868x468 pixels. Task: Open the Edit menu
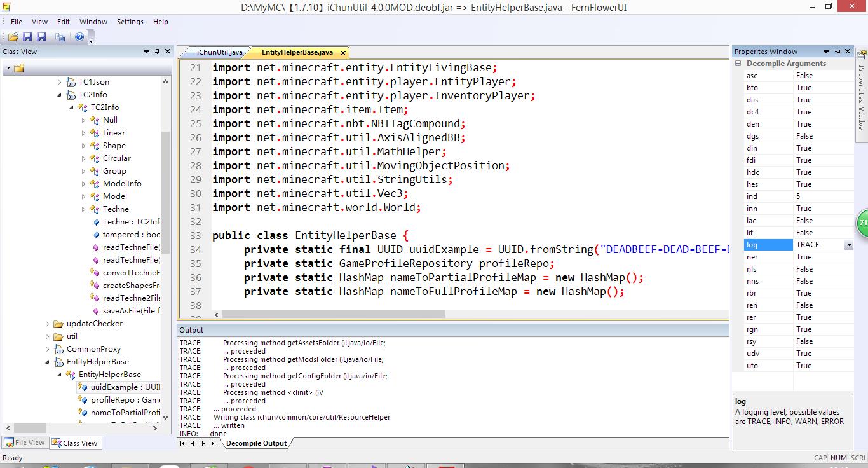(64, 22)
